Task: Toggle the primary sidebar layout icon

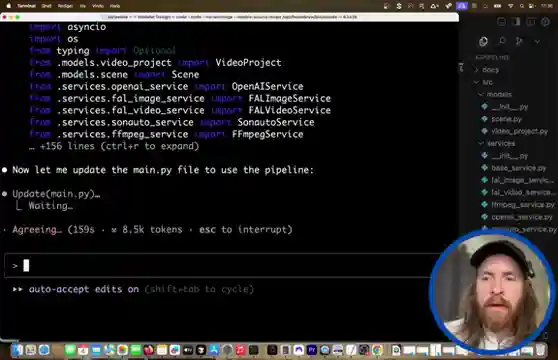Action: (x=501, y=22)
